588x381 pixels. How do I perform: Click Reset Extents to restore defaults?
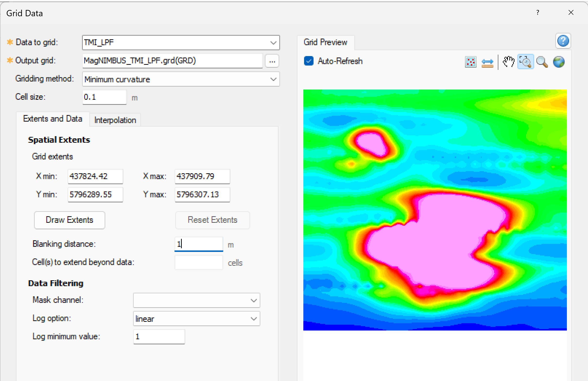click(212, 220)
